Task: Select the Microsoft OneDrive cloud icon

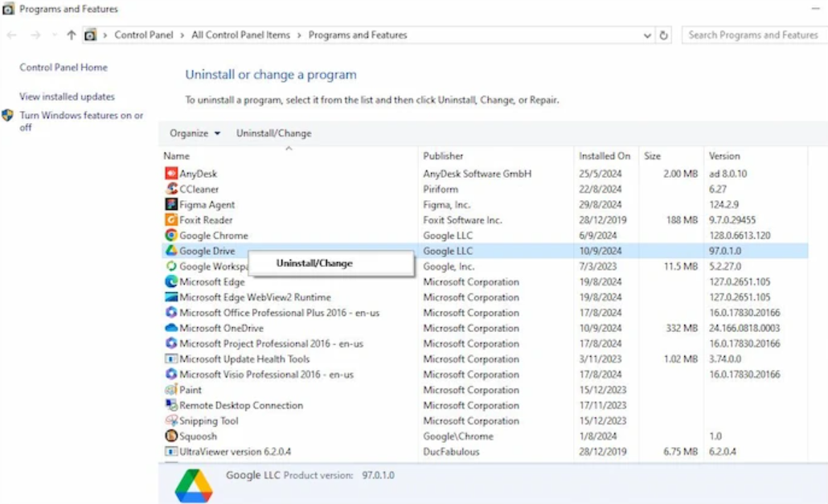Action: (x=171, y=328)
